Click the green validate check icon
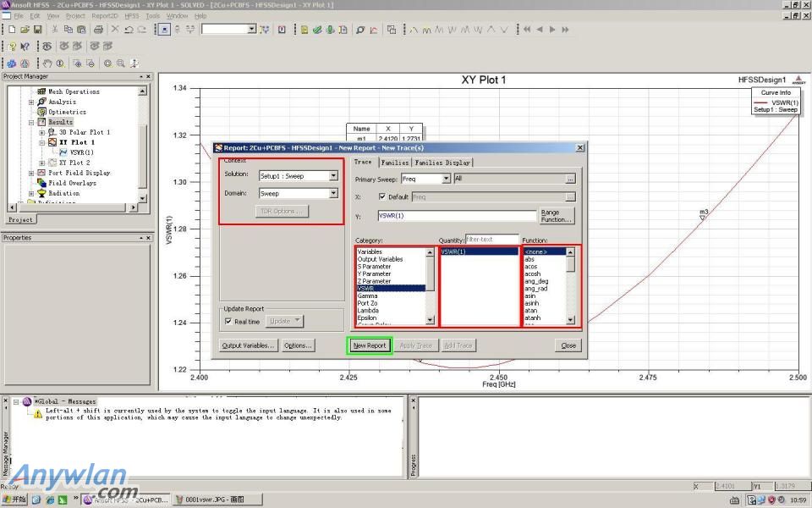Viewport: 812px width, 508px height. tap(317, 30)
